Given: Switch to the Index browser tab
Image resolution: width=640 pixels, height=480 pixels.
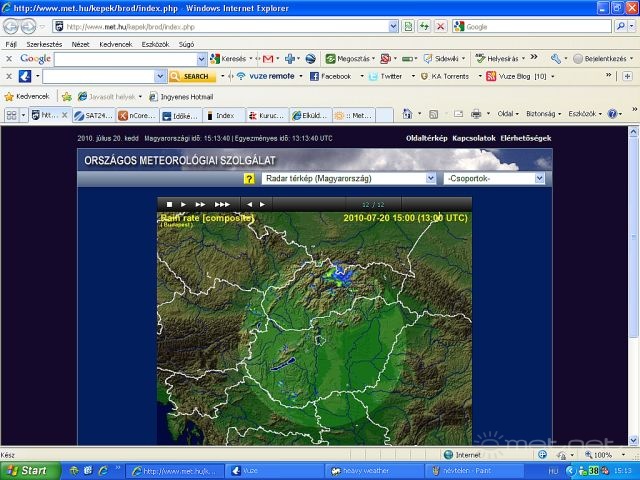Looking at the screenshot, I should [x=224, y=115].
